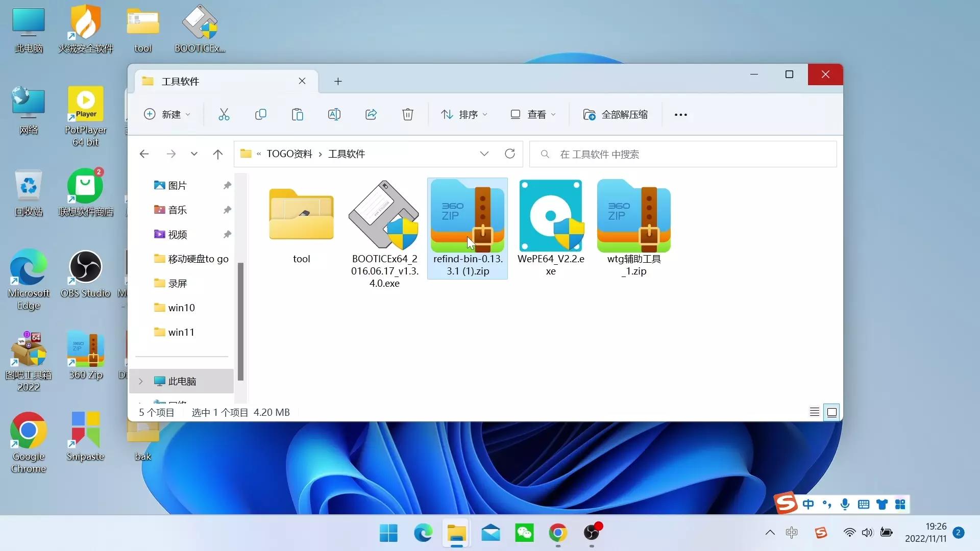
Task: Click the microphone icon on Sogou input bar
Action: click(845, 504)
